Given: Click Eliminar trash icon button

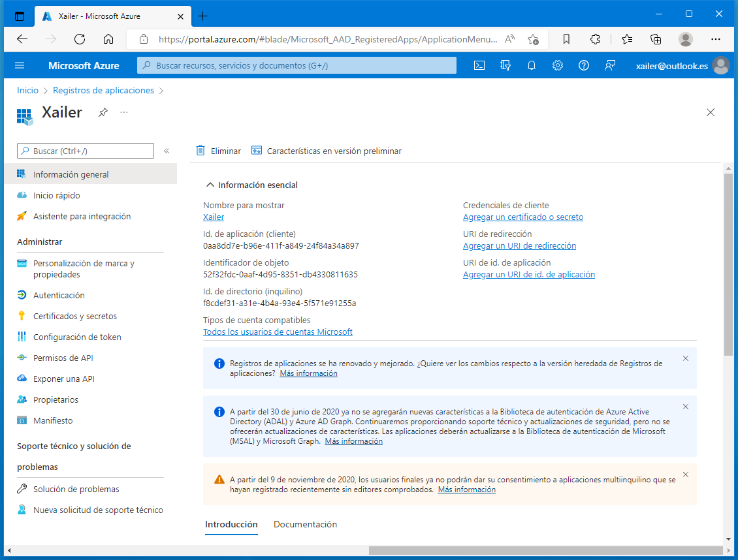Looking at the screenshot, I should pyautogui.click(x=218, y=151).
